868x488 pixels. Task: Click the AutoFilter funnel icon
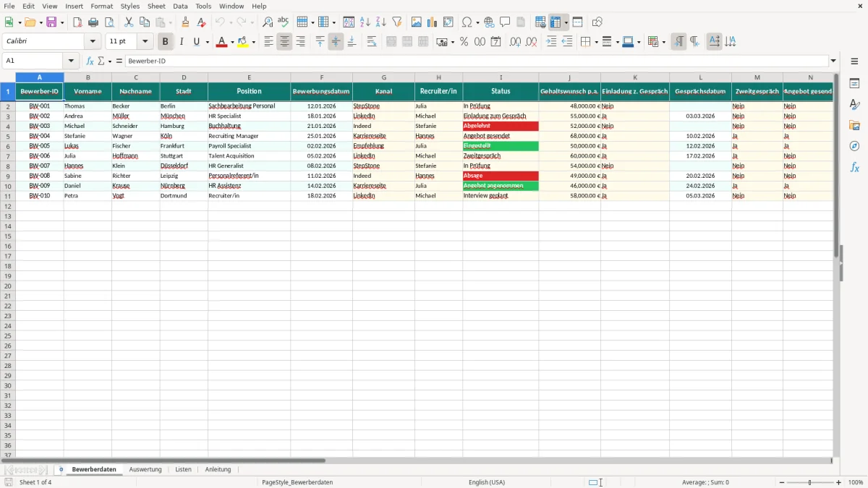[397, 22]
